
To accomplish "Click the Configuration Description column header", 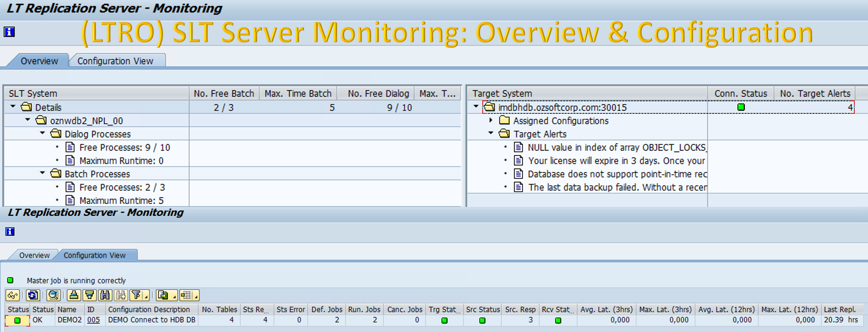I will point(149,309).
